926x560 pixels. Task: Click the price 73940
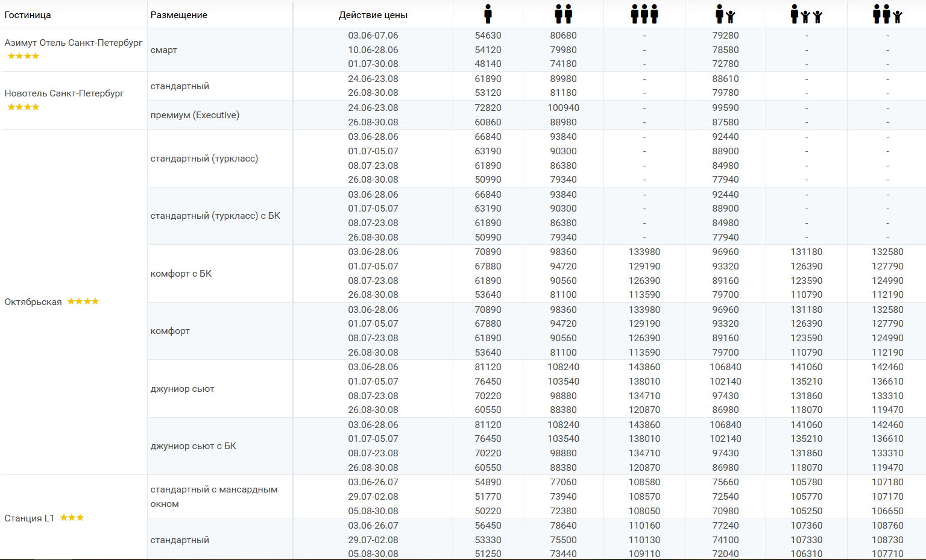coord(563,497)
